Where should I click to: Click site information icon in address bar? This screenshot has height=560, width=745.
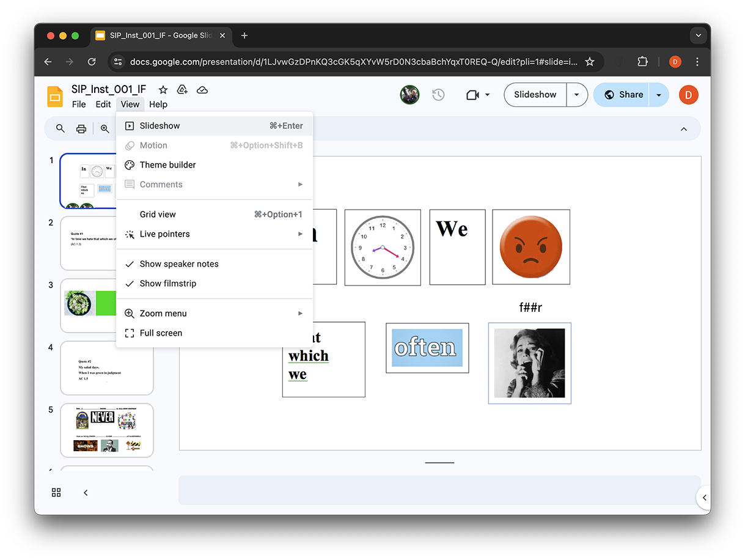click(119, 62)
